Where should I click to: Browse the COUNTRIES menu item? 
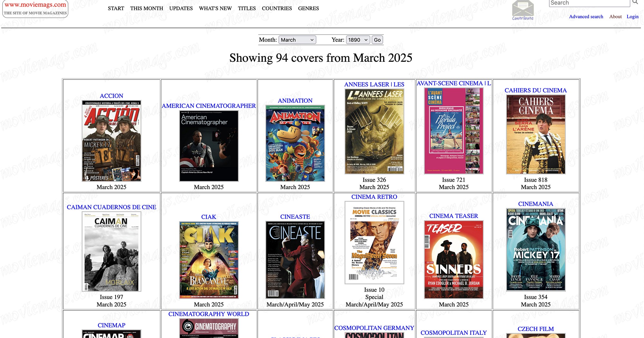pyautogui.click(x=277, y=8)
